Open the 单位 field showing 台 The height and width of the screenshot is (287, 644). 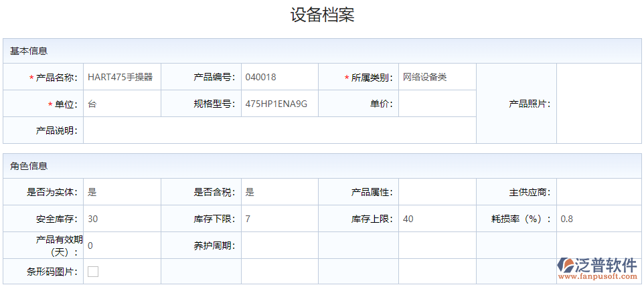(x=122, y=104)
